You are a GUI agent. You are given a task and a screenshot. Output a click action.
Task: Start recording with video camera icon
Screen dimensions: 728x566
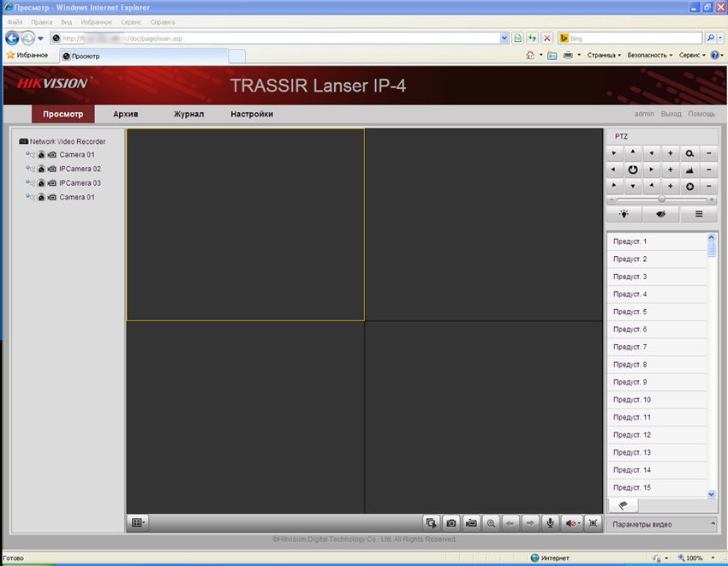point(471,523)
